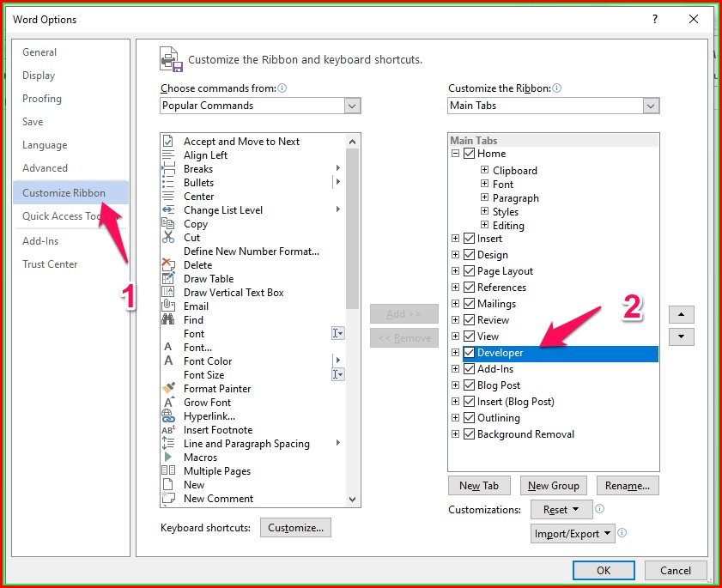Click the OK button
This screenshot has width=722, height=588.
pyautogui.click(x=604, y=570)
